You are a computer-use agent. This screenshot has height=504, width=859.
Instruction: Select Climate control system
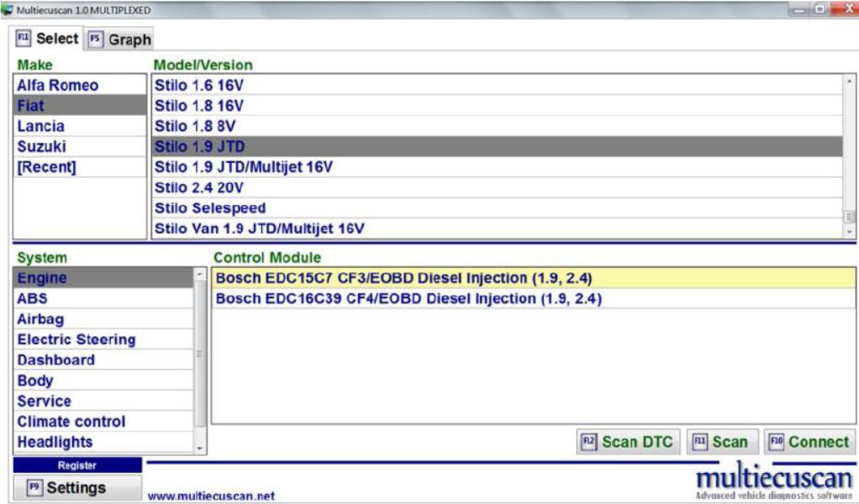[103, 422]
